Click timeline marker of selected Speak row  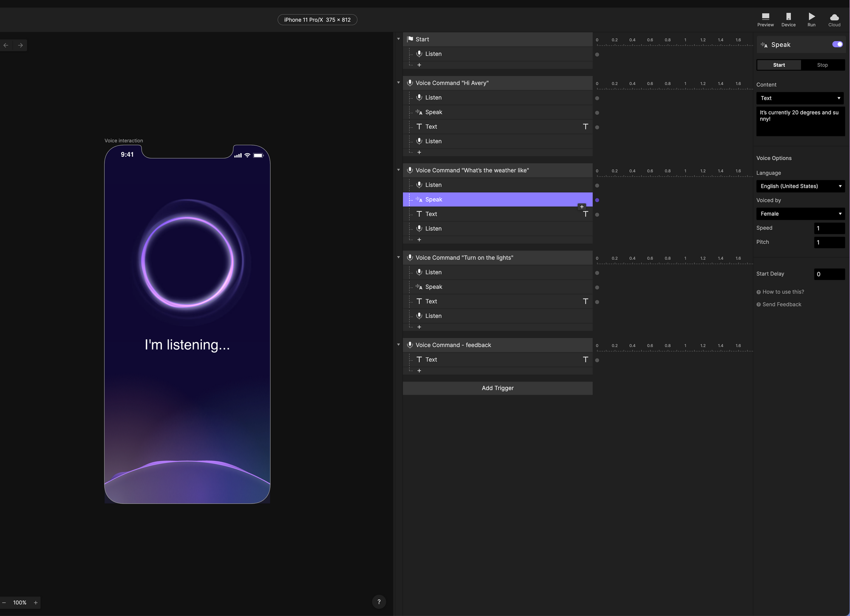(x=597, y=200)
